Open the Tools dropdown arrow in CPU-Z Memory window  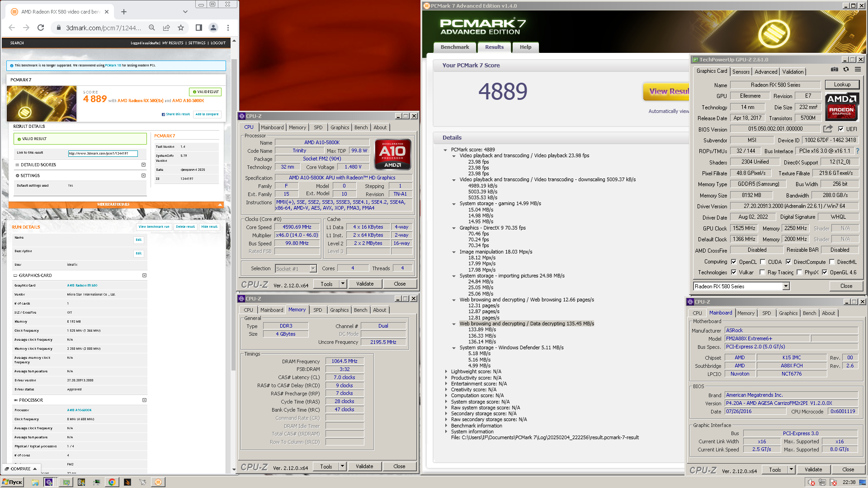pos(343,466)
